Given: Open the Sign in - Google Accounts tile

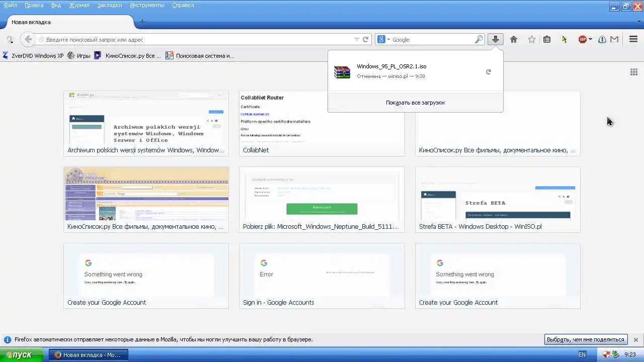Looking at the screenshot, I should [321, 276].
